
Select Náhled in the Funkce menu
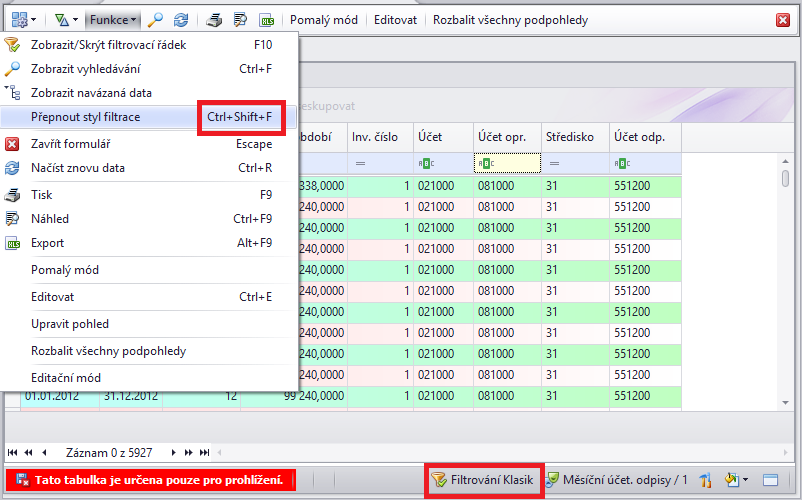(x=148, y=219)
